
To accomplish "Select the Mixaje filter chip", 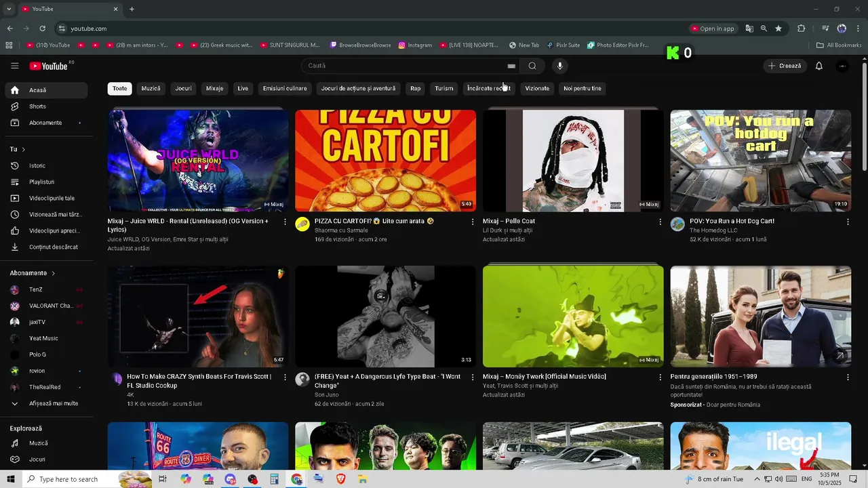I will coord(214,88).
